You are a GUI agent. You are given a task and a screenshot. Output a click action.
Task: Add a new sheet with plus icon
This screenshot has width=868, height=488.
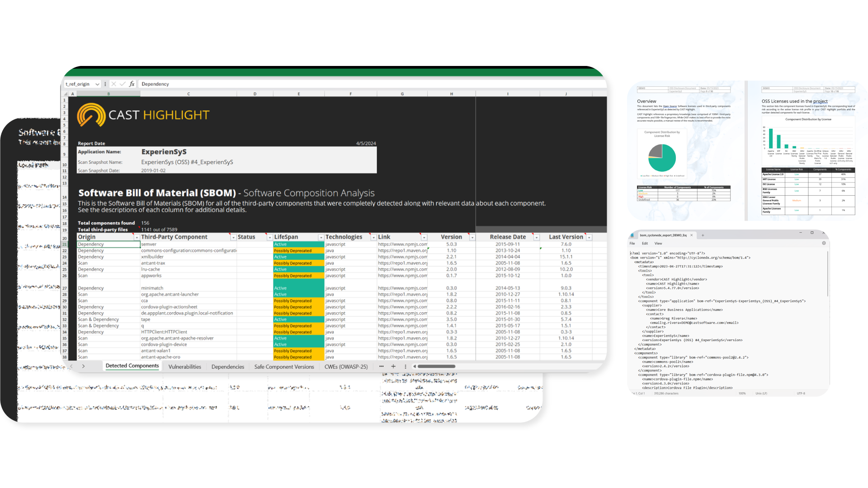[x=393, y=366]
